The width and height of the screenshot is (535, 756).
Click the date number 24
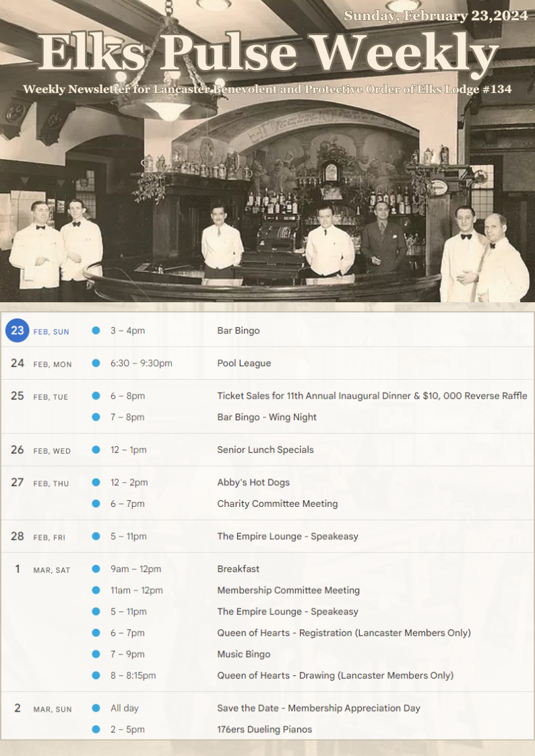(18, 363)
